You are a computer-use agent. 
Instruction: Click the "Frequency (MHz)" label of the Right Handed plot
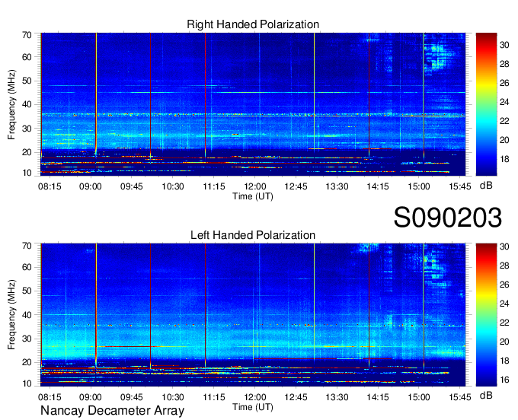(x=11, y=104)
